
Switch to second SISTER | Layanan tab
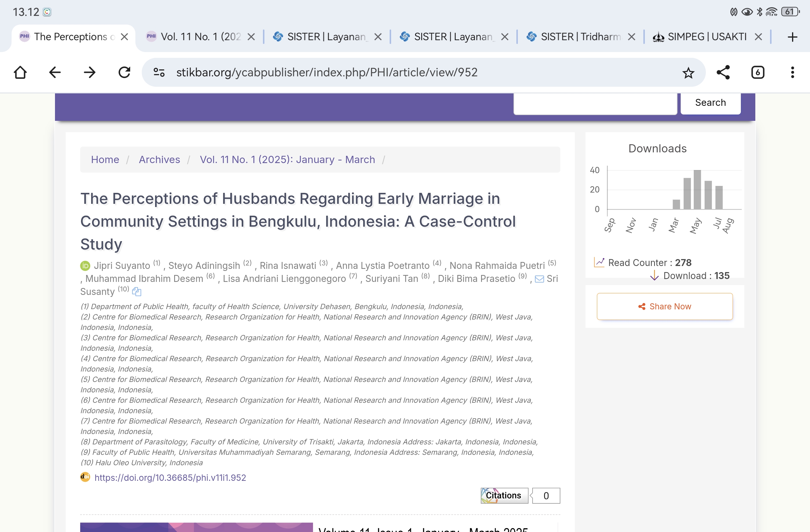(x=453, y=37)
